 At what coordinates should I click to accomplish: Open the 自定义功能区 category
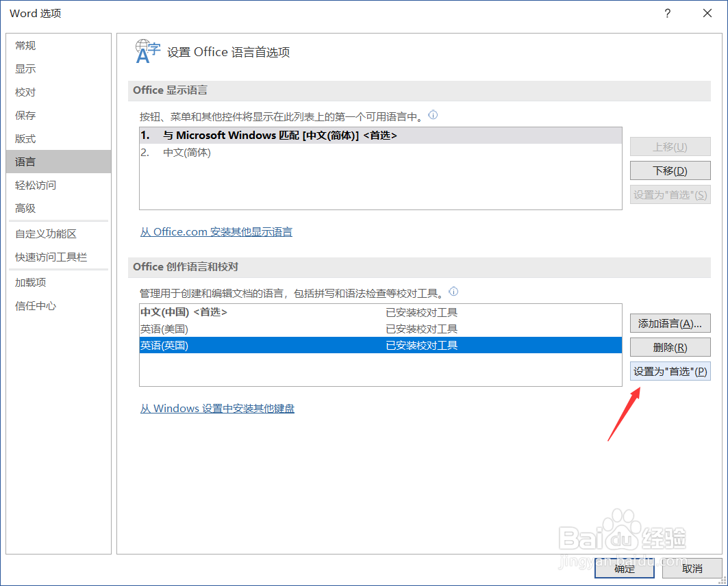click(x=58, y=233)
